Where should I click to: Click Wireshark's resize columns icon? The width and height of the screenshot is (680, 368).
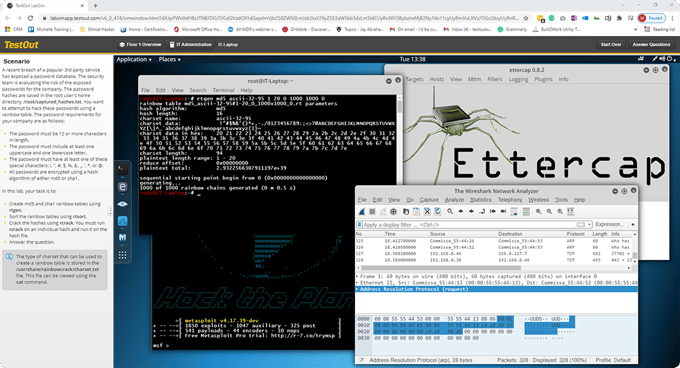571,212
